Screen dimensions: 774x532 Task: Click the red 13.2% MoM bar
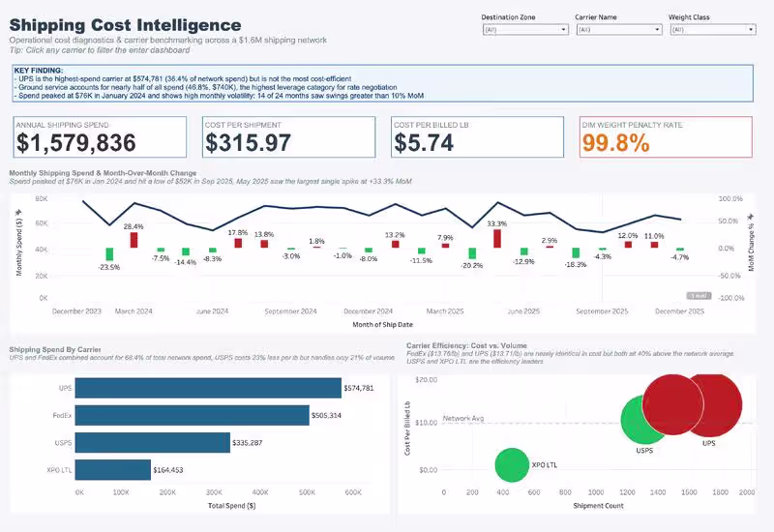pos(396,244)
